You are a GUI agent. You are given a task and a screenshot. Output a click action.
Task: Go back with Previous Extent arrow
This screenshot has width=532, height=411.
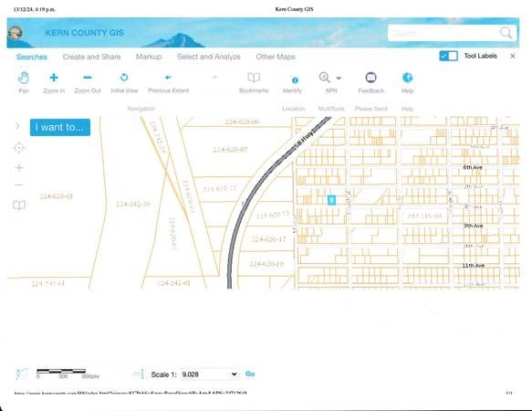pos(168,78)
